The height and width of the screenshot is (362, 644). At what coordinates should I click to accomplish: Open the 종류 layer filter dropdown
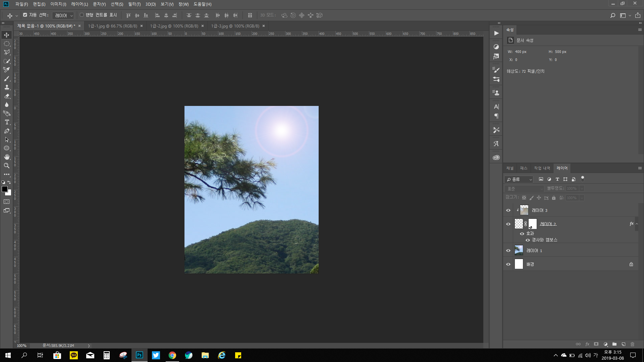pyautogui.click(x=519, y=180)
